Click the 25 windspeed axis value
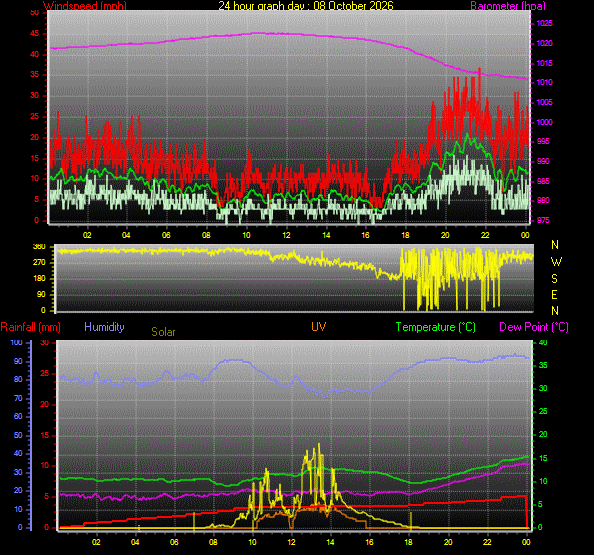Viewport: 594px width, 555px height. coord(34,116)
